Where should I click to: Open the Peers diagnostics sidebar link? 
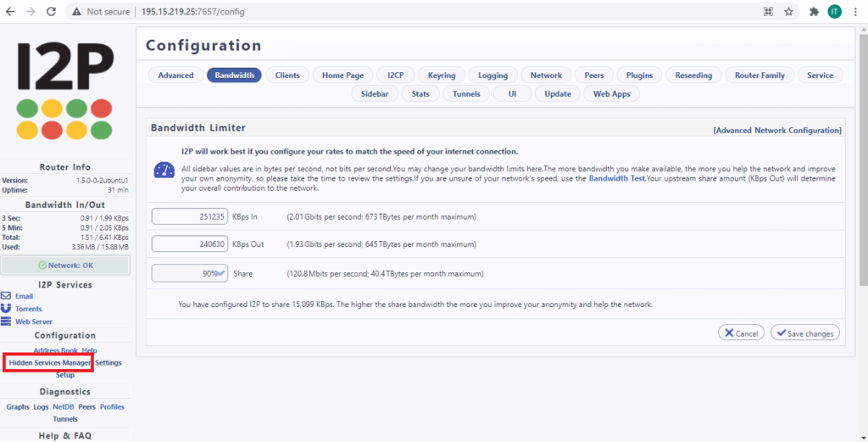coord(87,406)
